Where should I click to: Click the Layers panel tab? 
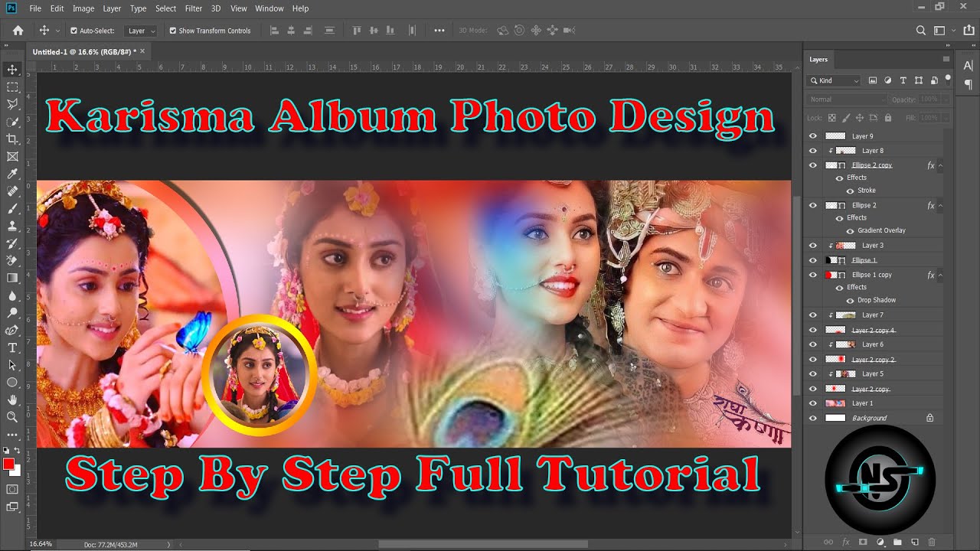click(x=818, y=59)
